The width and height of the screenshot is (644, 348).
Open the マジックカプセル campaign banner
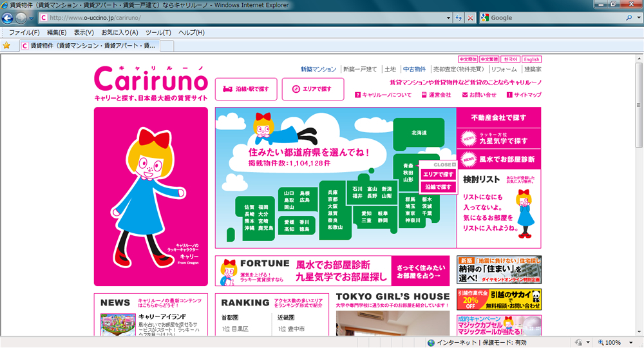tap(499, 325)
